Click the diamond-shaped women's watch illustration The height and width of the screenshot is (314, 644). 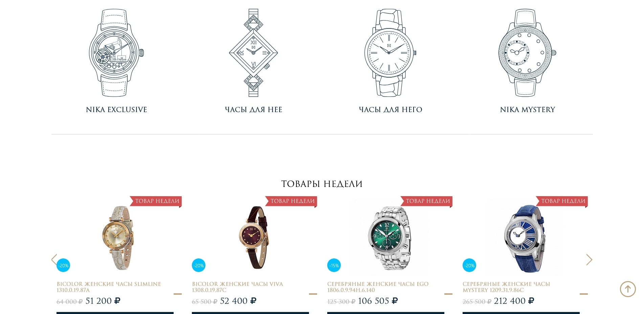(253, 53)
